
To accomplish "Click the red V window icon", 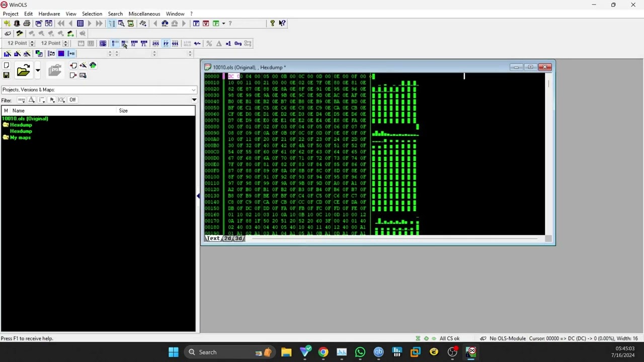I will (206, 23).
